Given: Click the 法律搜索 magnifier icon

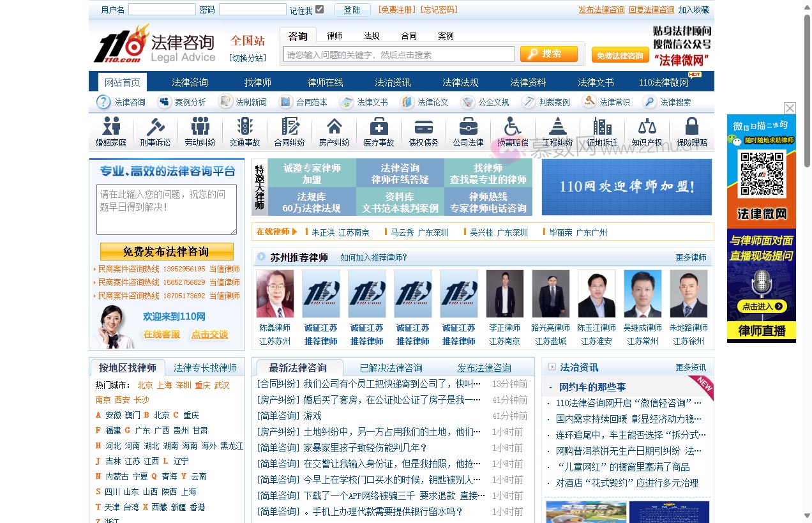Looking at the screenshot, I should (649, 102).
